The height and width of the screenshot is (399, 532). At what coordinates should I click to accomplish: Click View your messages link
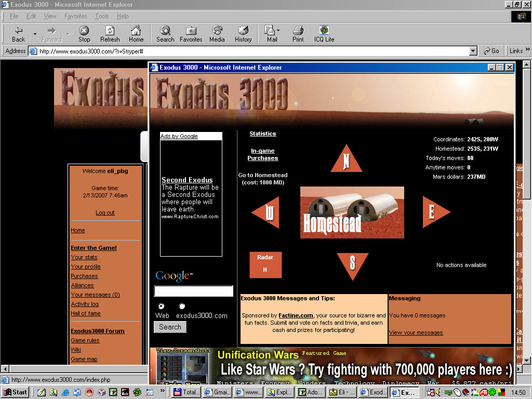[x=416, y=332]
